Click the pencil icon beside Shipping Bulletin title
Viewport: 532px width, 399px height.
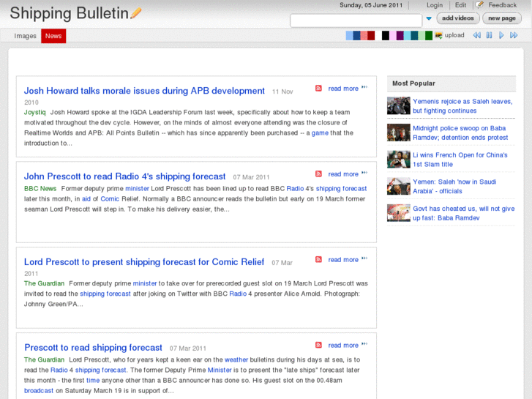[x=136, y=13]
